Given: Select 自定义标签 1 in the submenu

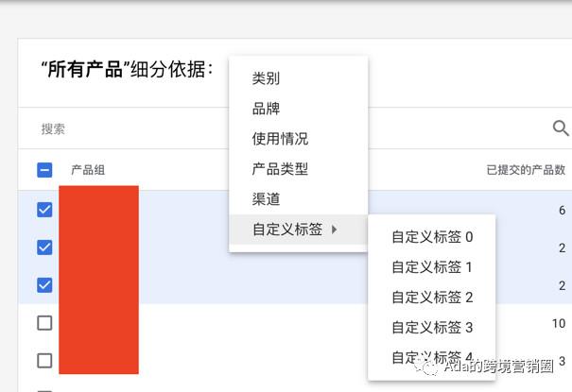Looking at the screenshot, I should [x=432, y=267].
